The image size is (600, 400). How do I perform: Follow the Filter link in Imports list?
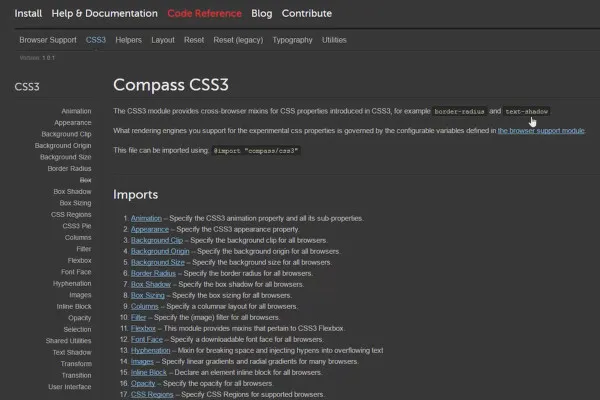click(139, 317)
